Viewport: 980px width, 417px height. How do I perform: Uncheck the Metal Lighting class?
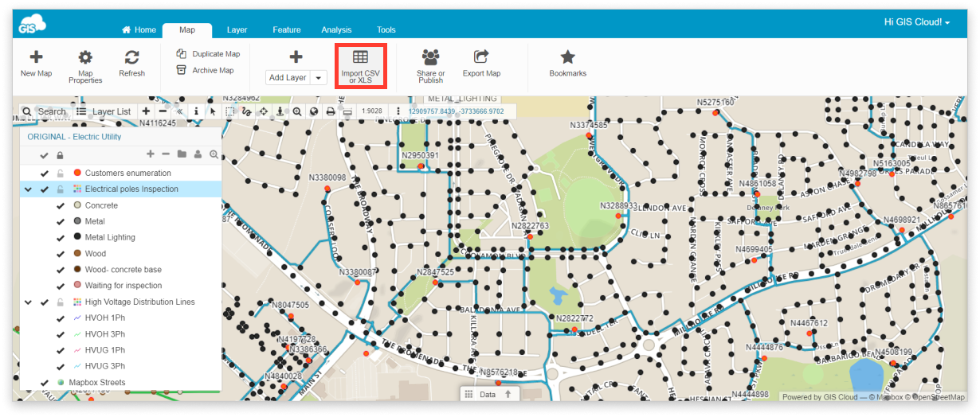61,237
